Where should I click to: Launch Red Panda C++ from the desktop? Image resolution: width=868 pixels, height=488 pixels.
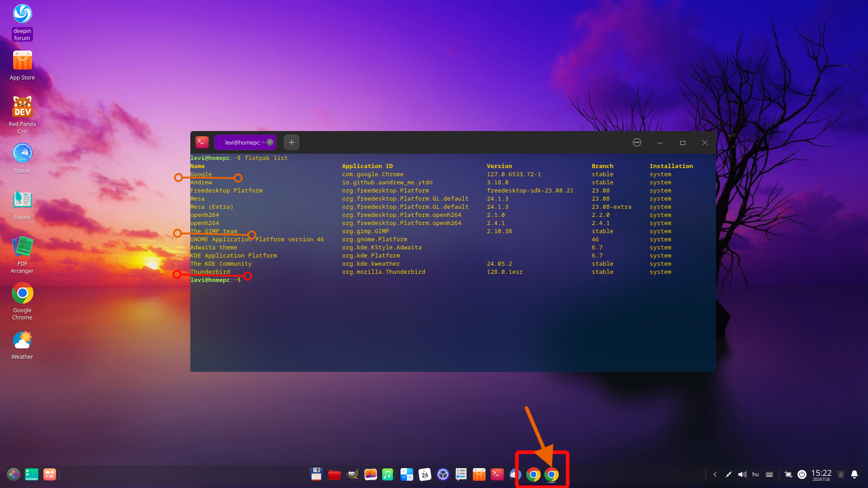pos(22,114)
